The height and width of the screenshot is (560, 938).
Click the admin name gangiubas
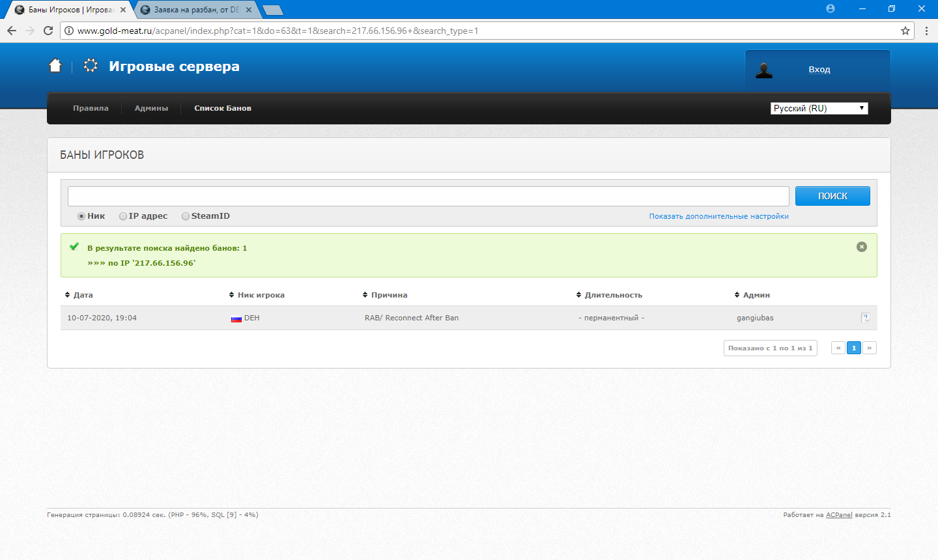pyautogui.click(x=755, y=318)
